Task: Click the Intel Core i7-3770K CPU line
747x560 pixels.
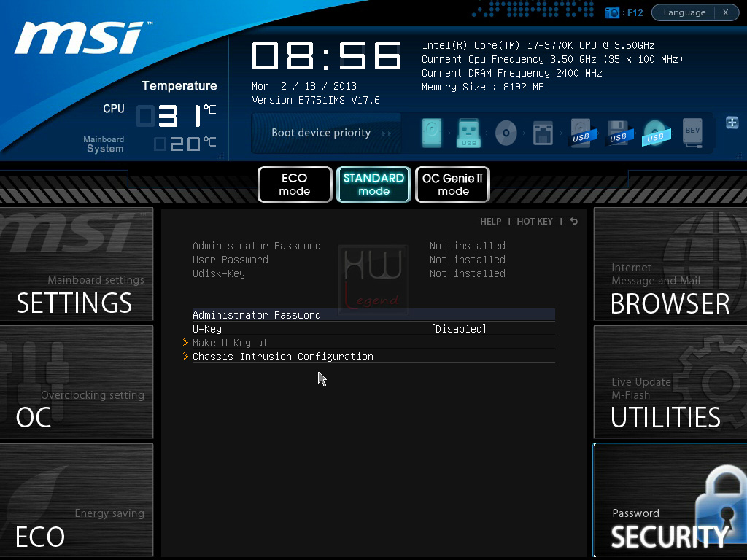Action: [538, 45]
